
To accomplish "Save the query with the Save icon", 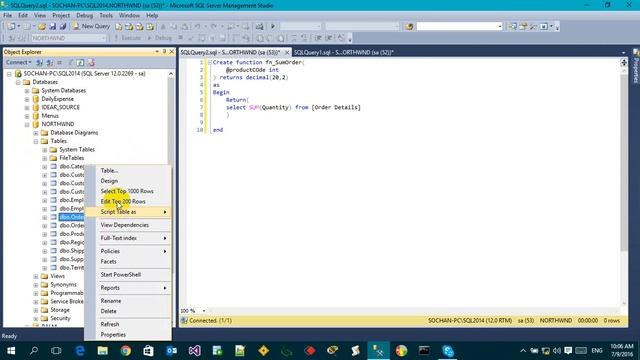I will [52, 27].
